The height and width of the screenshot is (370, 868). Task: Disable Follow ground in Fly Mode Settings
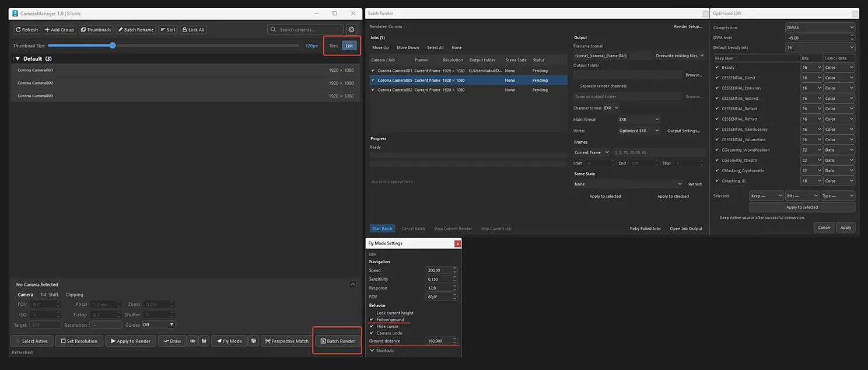pos(372,320)
